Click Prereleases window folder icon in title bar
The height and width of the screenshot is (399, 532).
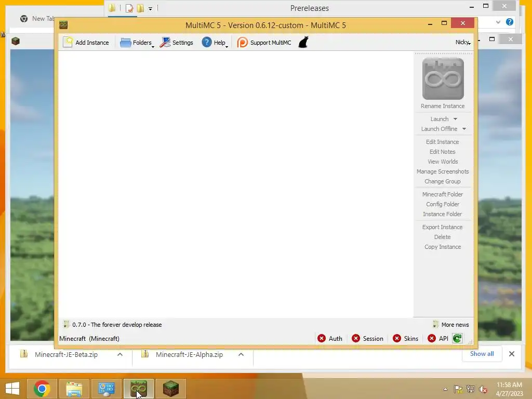click(x=112, y=8)
